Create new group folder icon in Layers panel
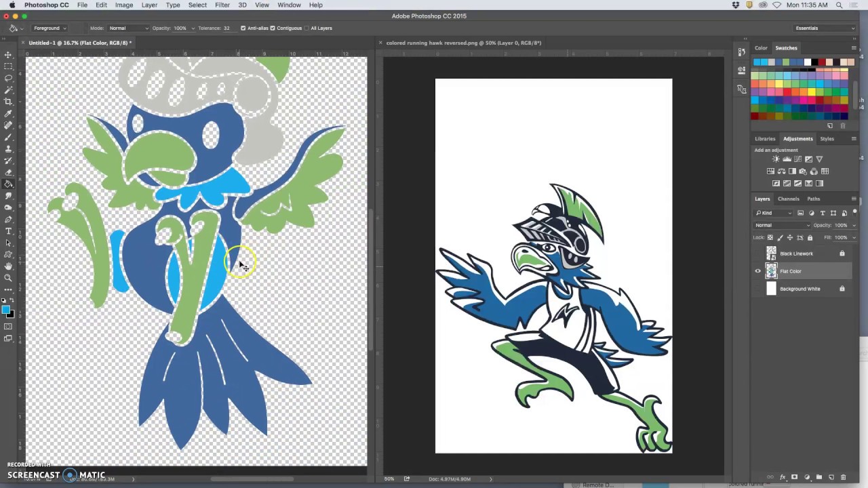868x488 pixels. pos(819,477)
